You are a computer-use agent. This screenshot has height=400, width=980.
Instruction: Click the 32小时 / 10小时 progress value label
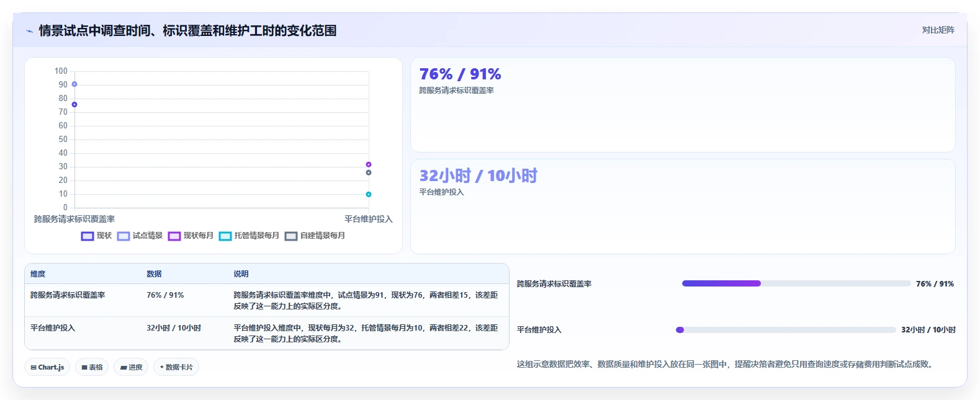click(928, 330)
